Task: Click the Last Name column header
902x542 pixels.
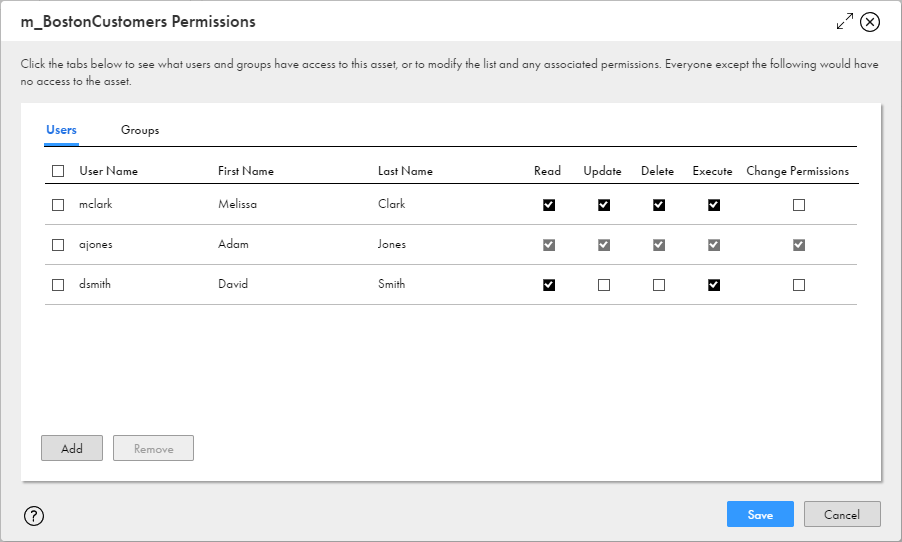Action: (x=406, y=171)
